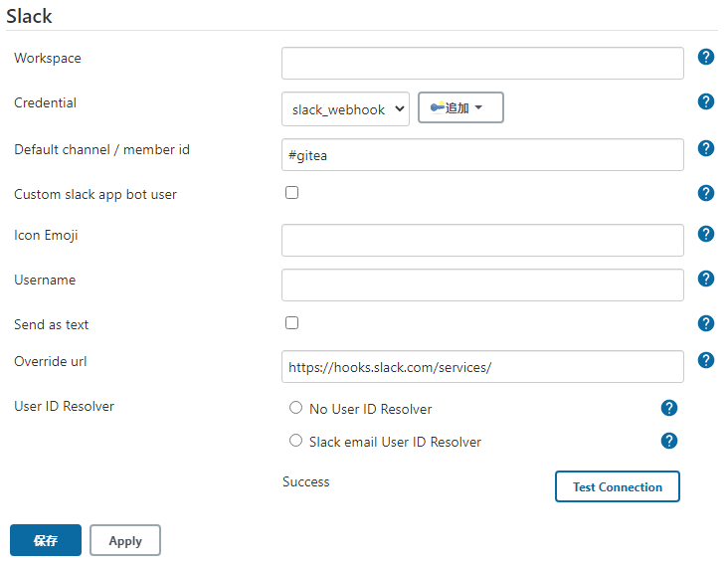
Task: Enable Custom slack app bot user checkbox
Action: [x=292, y=193]
